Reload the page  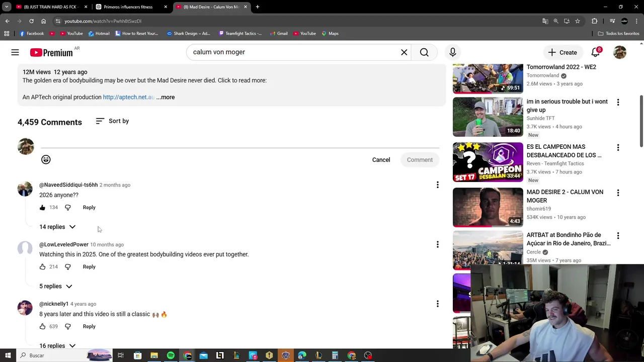(x=31, y=21)
